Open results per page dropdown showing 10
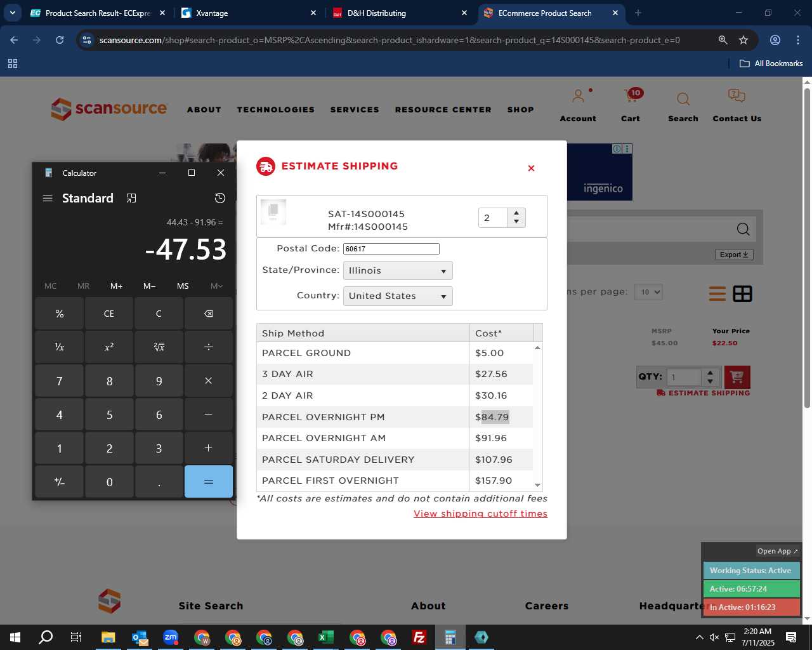 (x=648, y=292)
